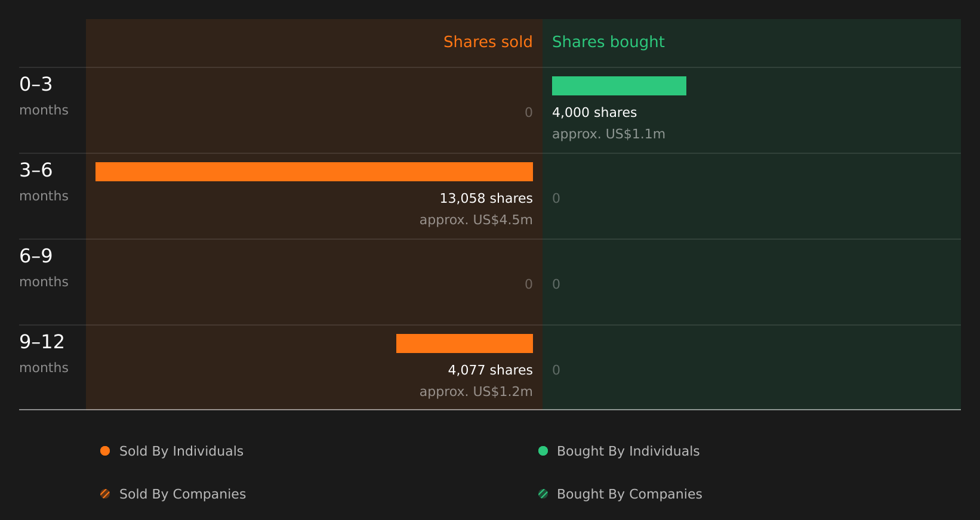The width and height of the screenshot is (980, 520).
Task: Click the orange Sold By Individuals legend dot
Action: pyautogui.click(x=105, y=451)
